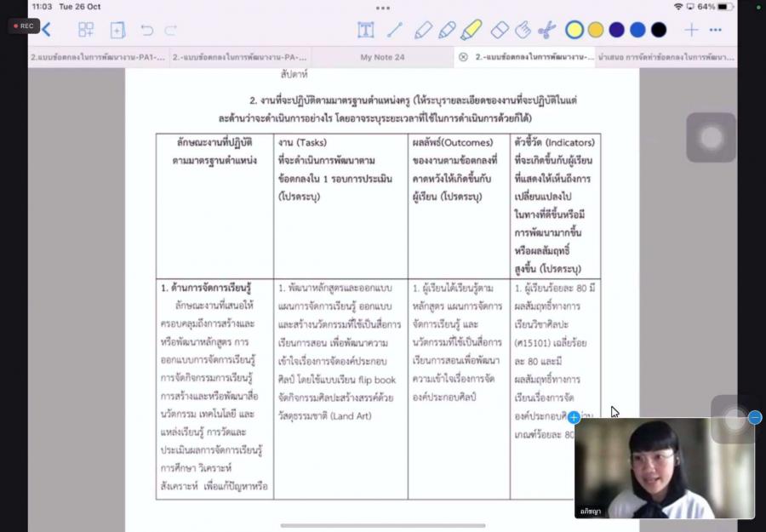
Task: Open the plus add menu in toolbar
Action: tap(691, 30)
